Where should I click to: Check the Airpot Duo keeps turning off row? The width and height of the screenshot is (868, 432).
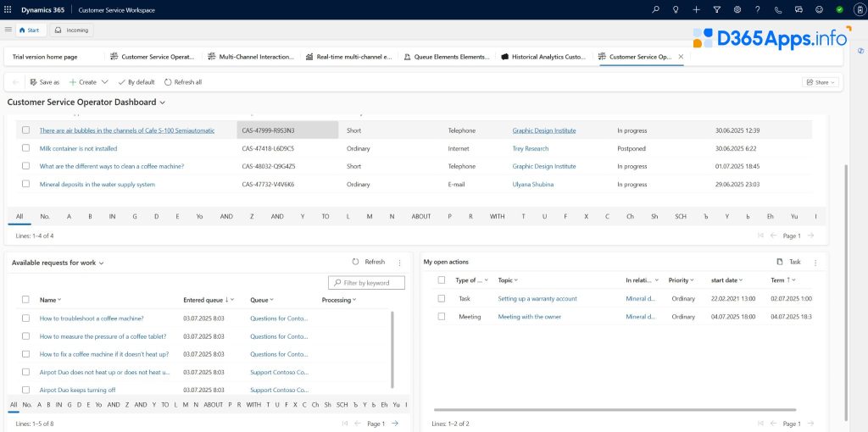click(26, 390)
